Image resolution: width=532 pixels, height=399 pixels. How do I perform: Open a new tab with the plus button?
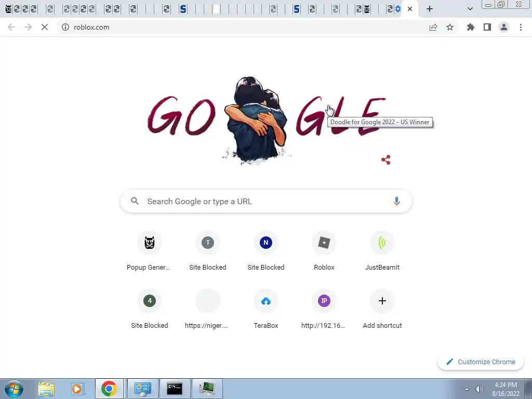(x=430, y=9)
